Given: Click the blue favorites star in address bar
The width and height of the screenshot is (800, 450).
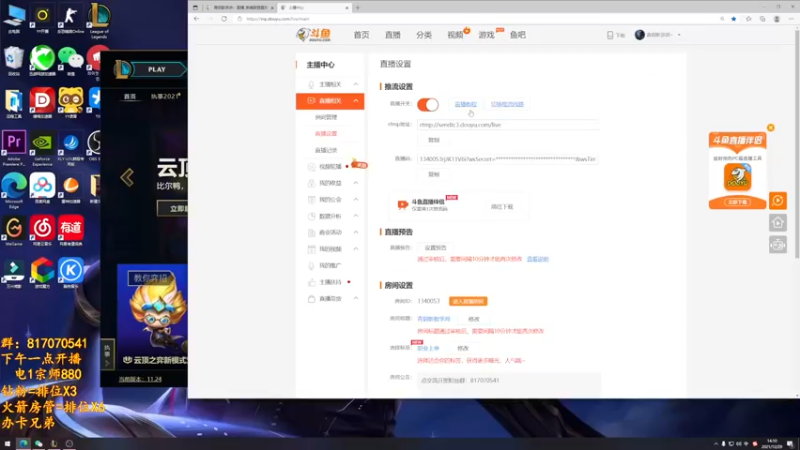Looking at the screenshot, I should [x=734, y=19].
